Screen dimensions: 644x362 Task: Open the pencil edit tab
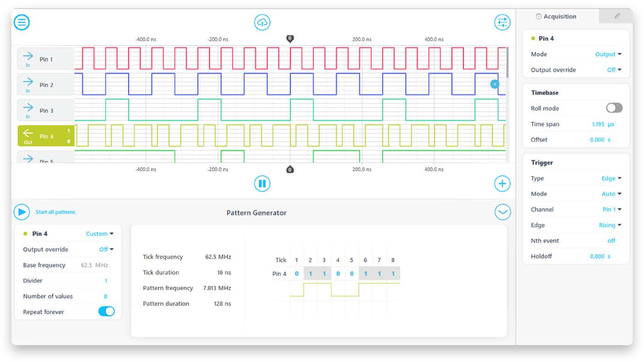(617, 16)
